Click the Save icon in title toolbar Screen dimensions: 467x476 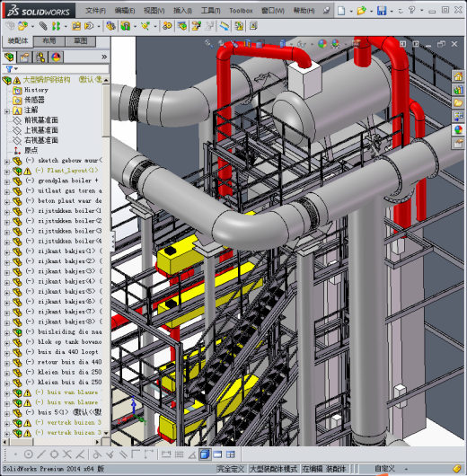[x=382, y=11]
